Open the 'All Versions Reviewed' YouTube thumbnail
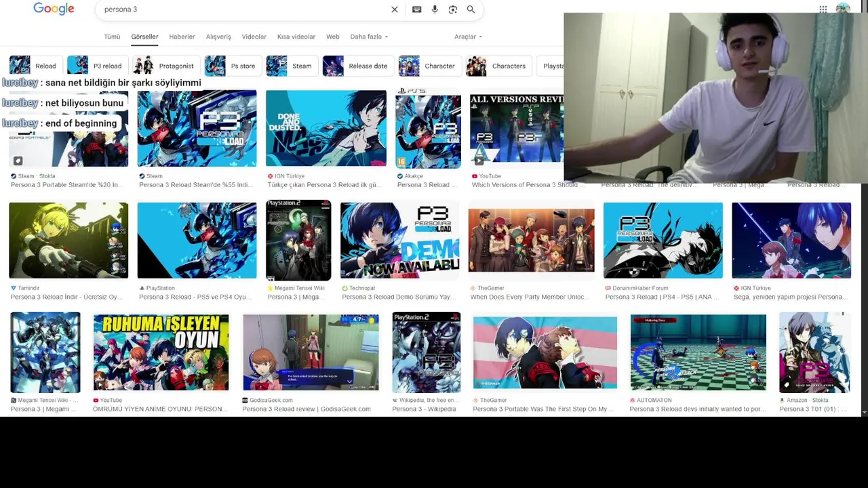This screenshot has height=488, width=868. [517, 128]
